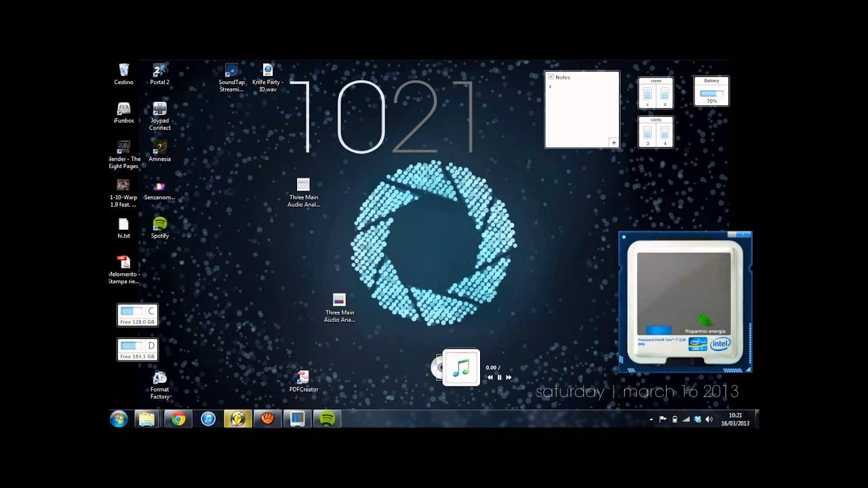Click the cores 3 and 4 meter
The height and width of the screenshot is (488, 868).
pyautogui.click(x=656, y=131)
